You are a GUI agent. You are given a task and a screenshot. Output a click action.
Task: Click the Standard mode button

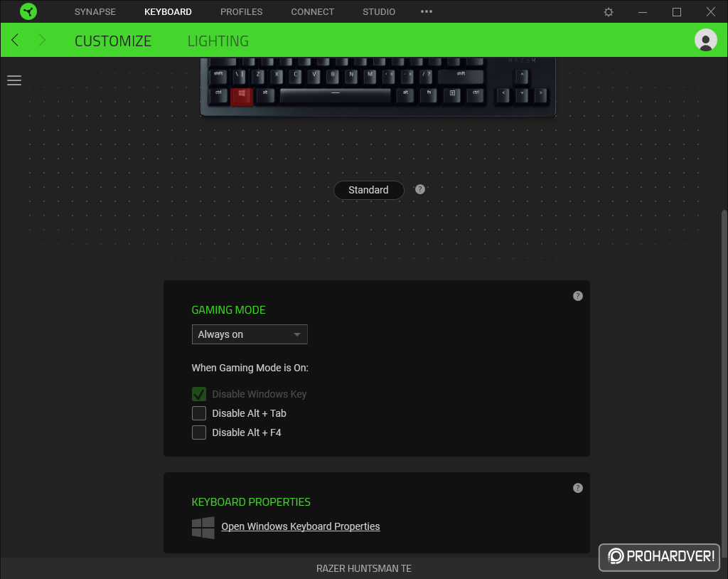click(x=369, y=190)
